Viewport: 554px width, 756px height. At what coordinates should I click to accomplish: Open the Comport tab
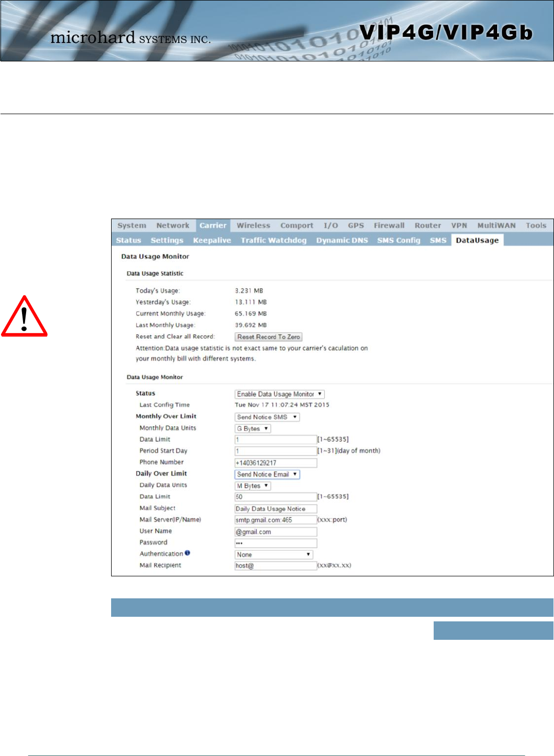(296, 226)
